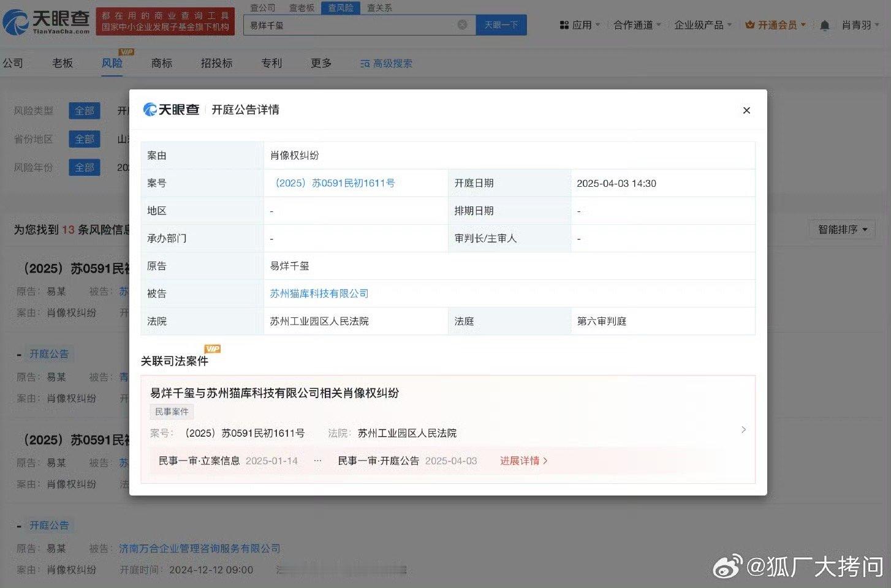Click plaintiff value 易烊千玺 in table
The height and width of the screenshot is (588, 891).
(x=290, y=266)
